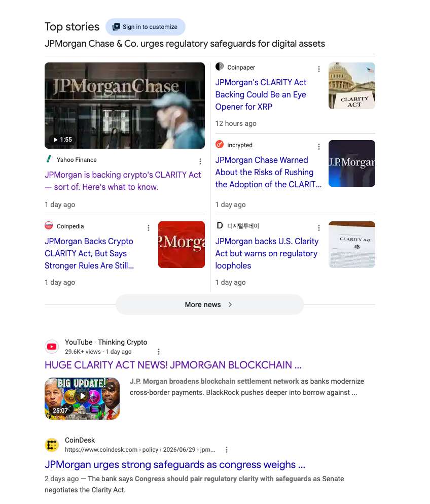Click the CoinDesk favicon icon
Image resolution: width=430 pixels, height=504 pixels.
click(x=52, y=445)
